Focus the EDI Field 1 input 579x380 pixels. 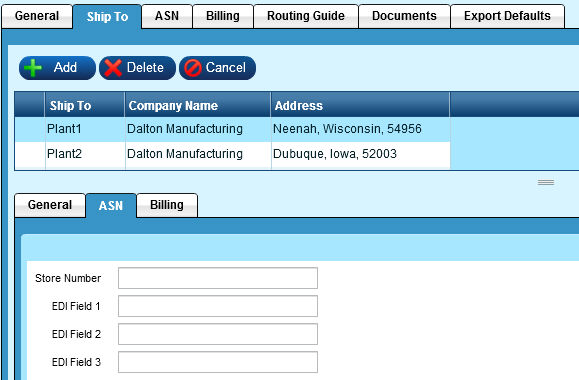point(218,306)
